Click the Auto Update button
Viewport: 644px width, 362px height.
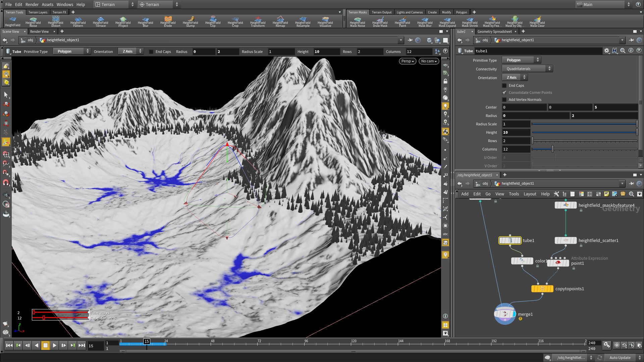point(620,358)
